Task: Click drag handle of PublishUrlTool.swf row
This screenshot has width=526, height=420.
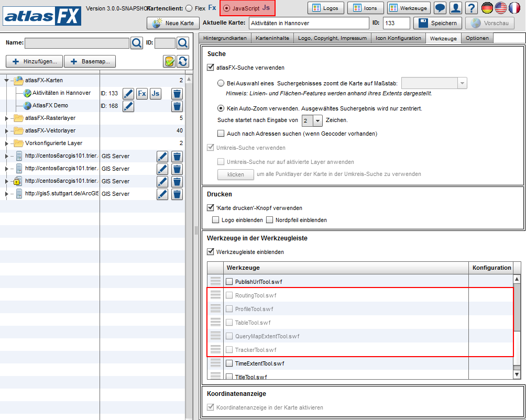Action: tap(215, 282)
